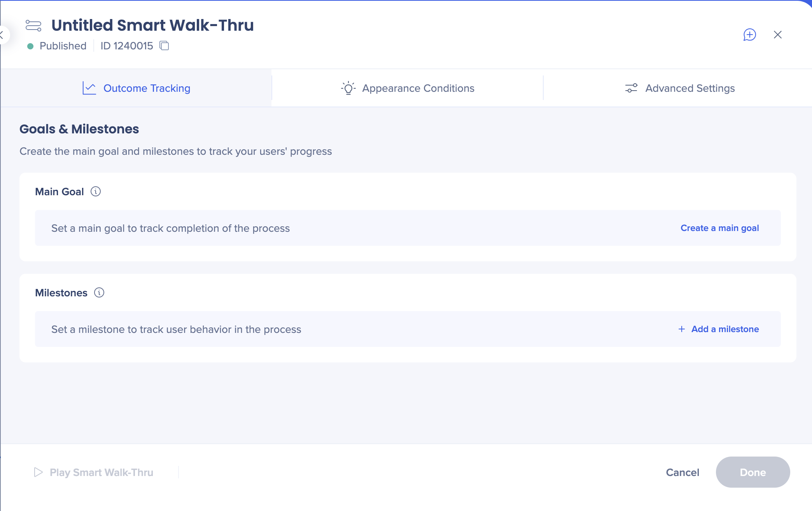Image resolution: width=812 pixels, height=511 pixels.
Task: Click the info icon next to Main Goal
Action: 96,191
